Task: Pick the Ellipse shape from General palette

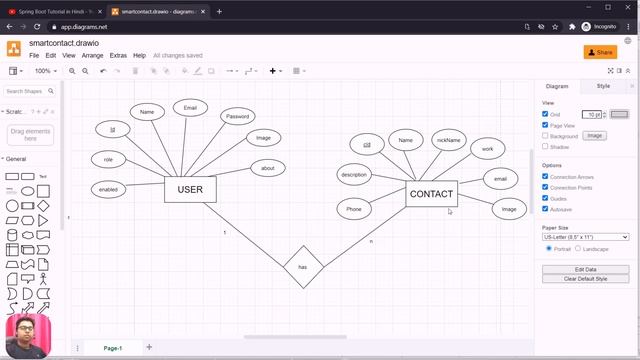Action: pos(27,191)
